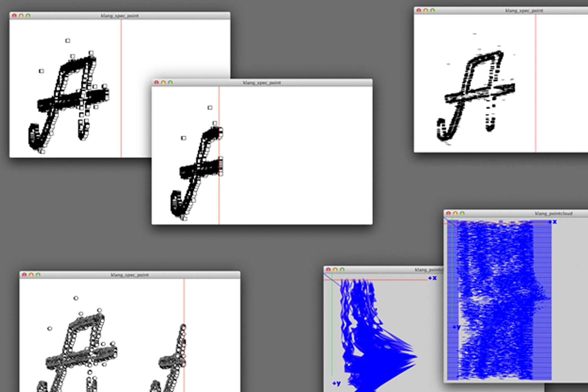Close the top-right klang_spec_point window with dash marks
588x392 pixels.
pos(418,10)
